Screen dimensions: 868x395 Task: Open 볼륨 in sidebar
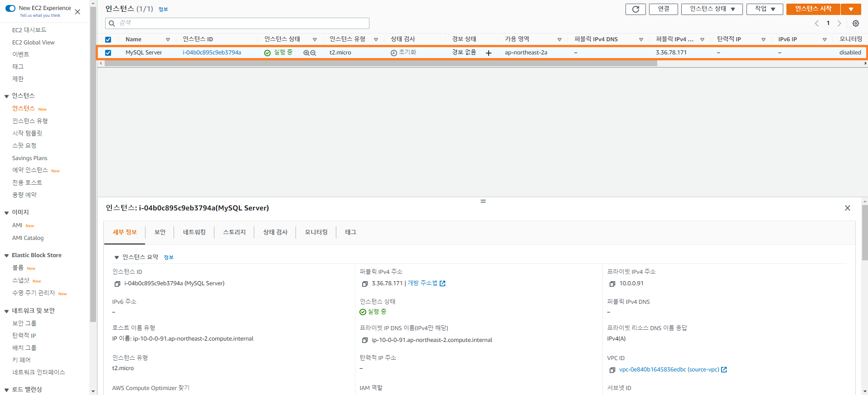(x=18, y=268)
